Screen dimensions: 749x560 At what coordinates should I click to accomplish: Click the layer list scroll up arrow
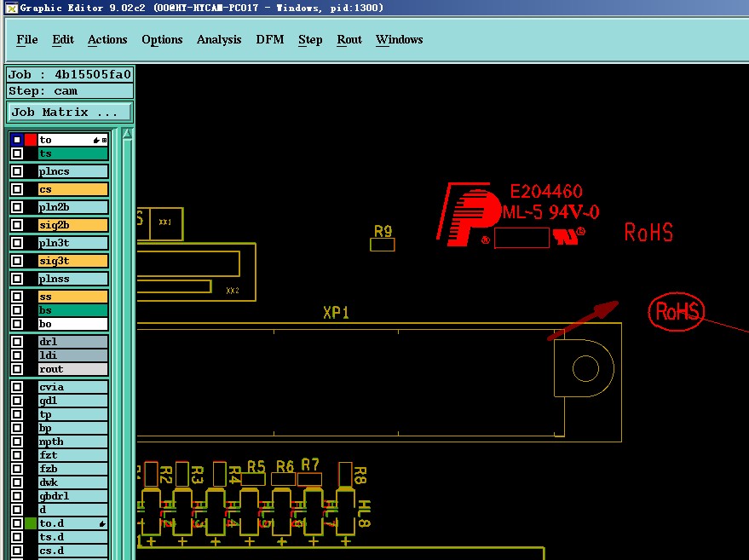click(x=127, y=134)
